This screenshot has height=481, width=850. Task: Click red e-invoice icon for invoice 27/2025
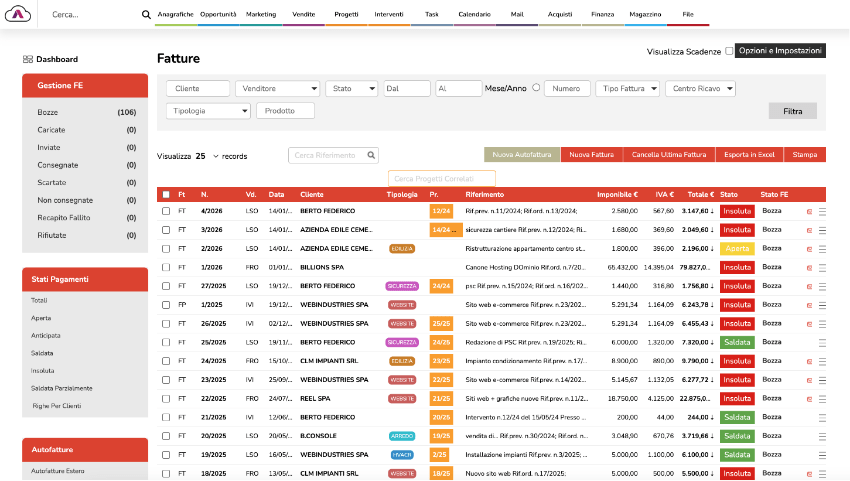pyautogui.click(x=810, y=286)
